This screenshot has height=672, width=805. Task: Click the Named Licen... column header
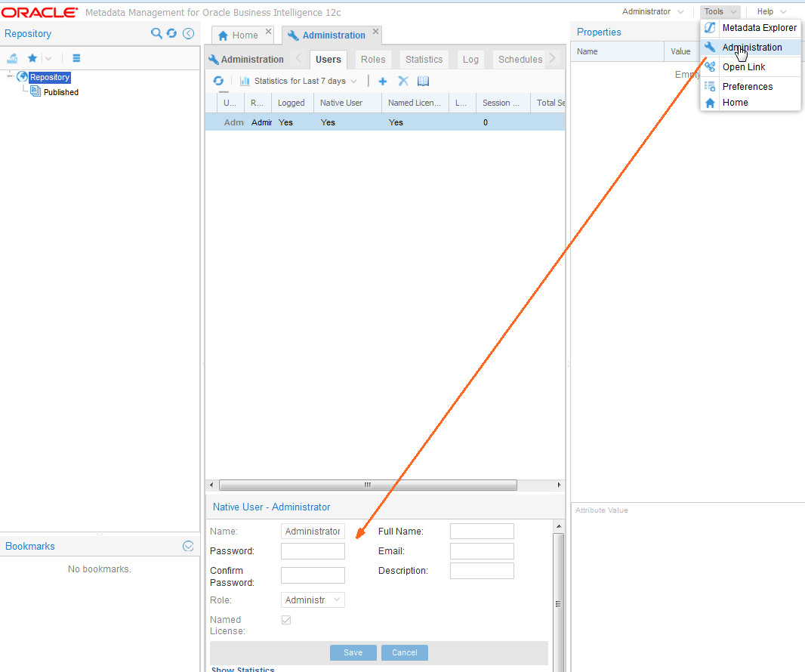click(415, 103)
